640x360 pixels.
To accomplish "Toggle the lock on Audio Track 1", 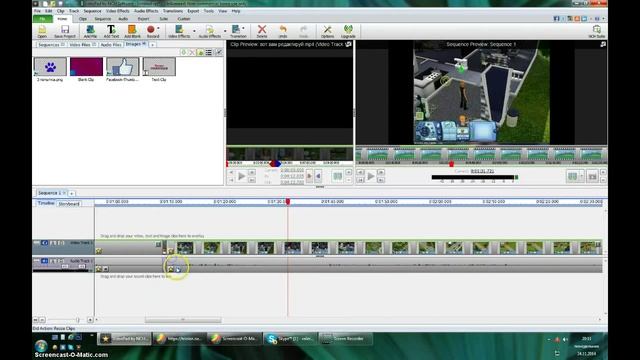I will [52, 261].
